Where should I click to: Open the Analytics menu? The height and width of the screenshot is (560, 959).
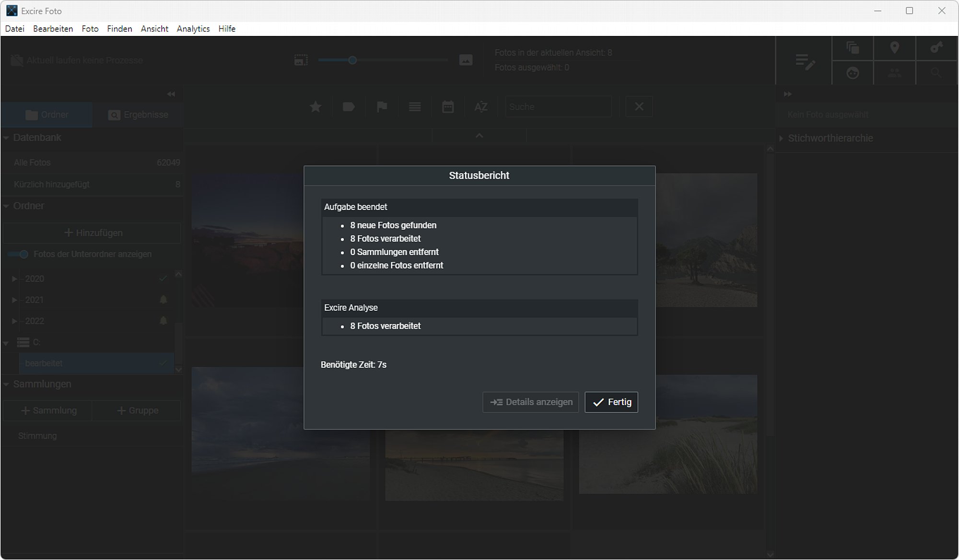pos(193,29)
